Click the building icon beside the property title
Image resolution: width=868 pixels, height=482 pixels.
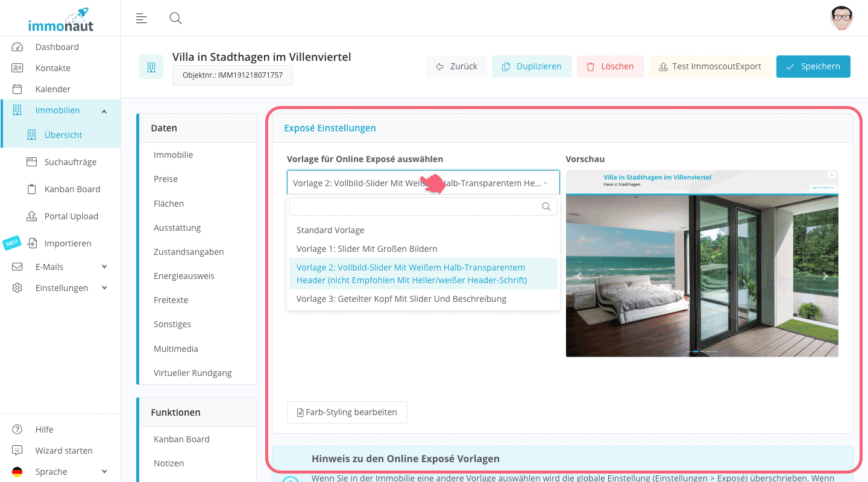(151, 66)
